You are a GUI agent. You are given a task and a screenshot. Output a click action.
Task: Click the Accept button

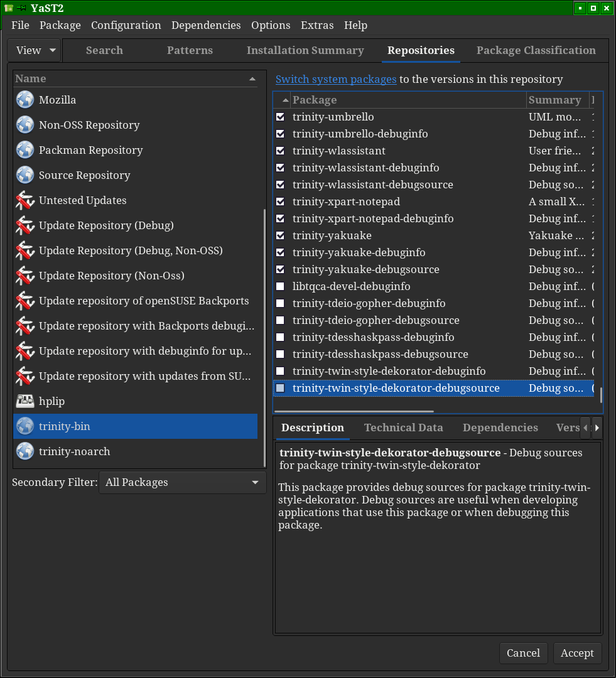pos(577,653)
